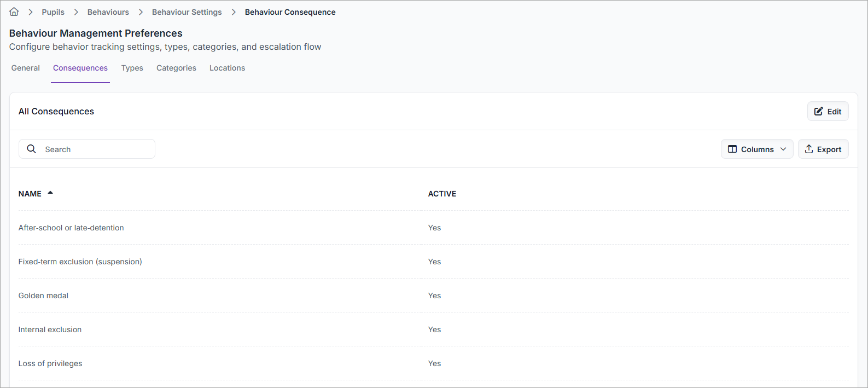Click the Export upload icon
Viewport: 868px width, 388px height.
809,149
